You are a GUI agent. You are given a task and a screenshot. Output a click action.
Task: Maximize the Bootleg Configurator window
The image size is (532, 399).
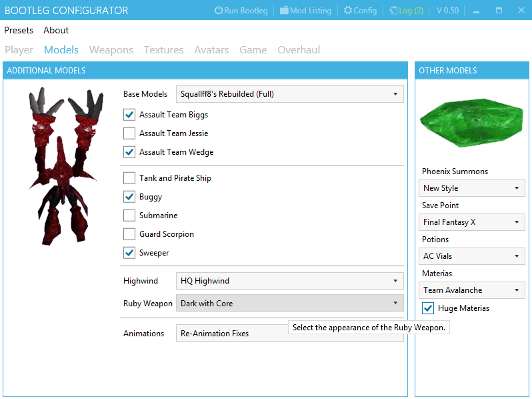[x=499, y=11]
